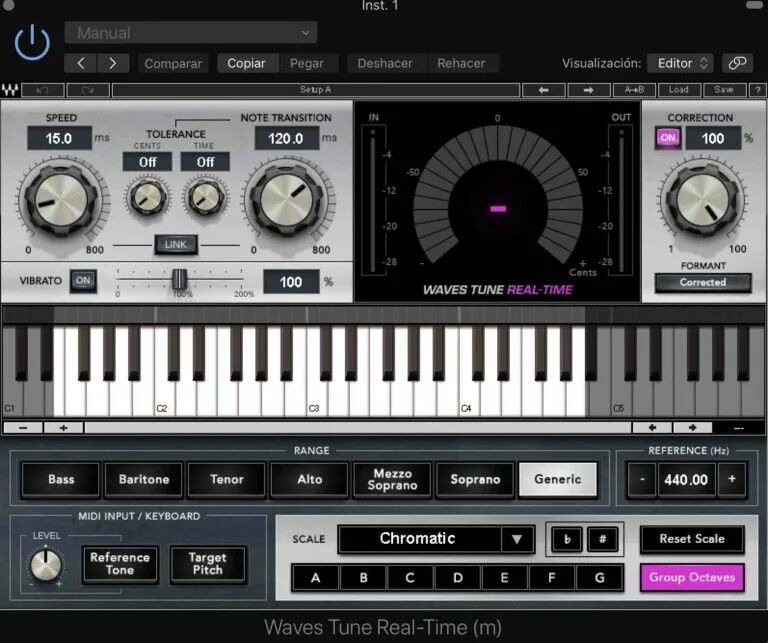Click the Tolerance Cents knob
The height and width of the screenshot is (643, 768).
point(147,197)
